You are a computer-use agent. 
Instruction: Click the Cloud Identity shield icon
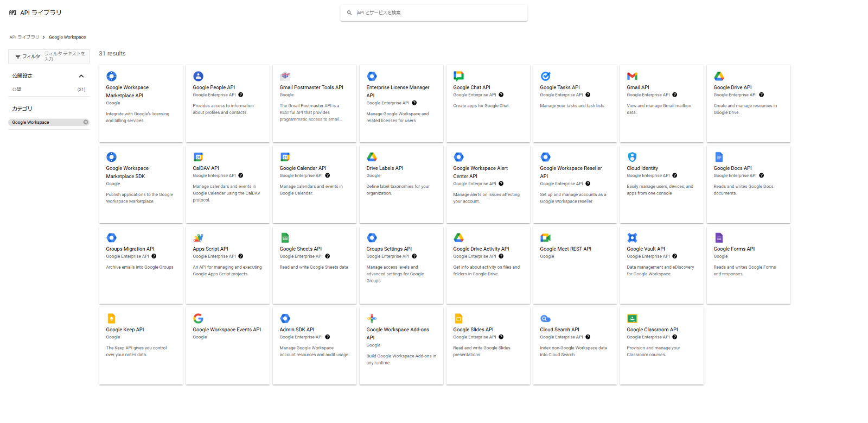point(632,157)
